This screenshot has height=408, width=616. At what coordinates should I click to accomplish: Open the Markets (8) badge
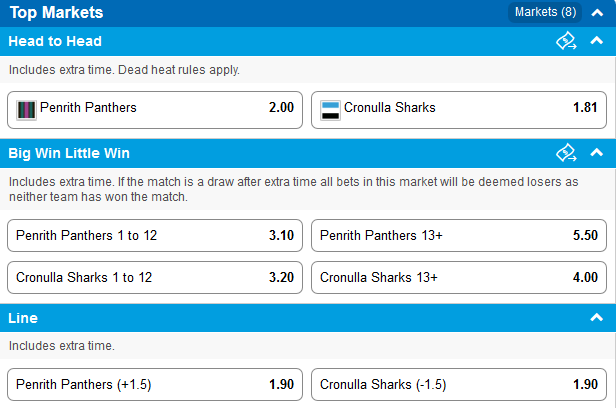click(x=545, y=13)
